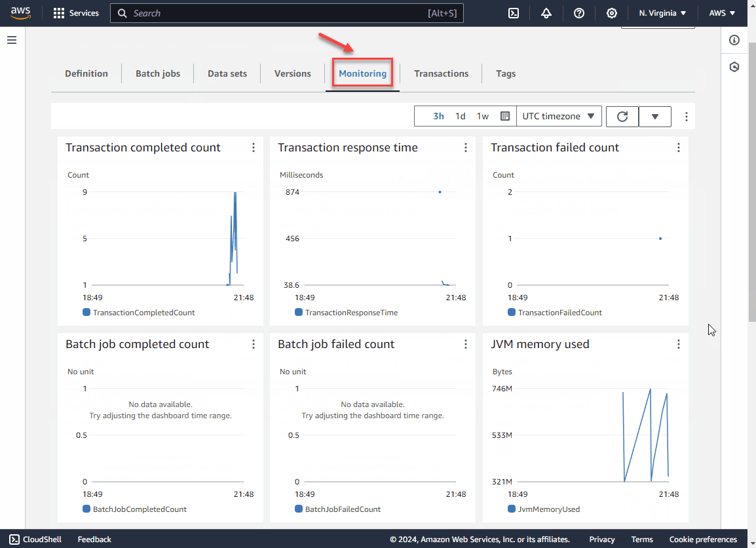This screenshot has height=548, width=756.
Task: Switch to the Batch jobs tab
Action: tap(158, 73)
